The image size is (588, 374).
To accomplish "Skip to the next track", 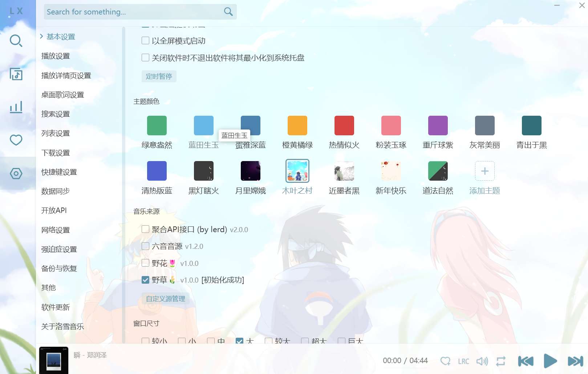I will click(x=576, y=361).
